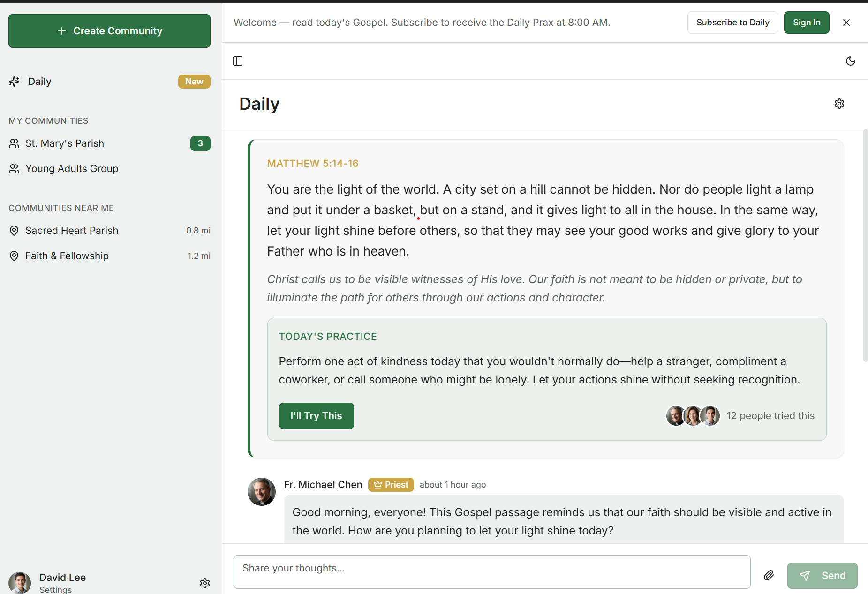
Task: Dismiss the welcome banner
Action: pyautogui.click(x=846, y=22)
